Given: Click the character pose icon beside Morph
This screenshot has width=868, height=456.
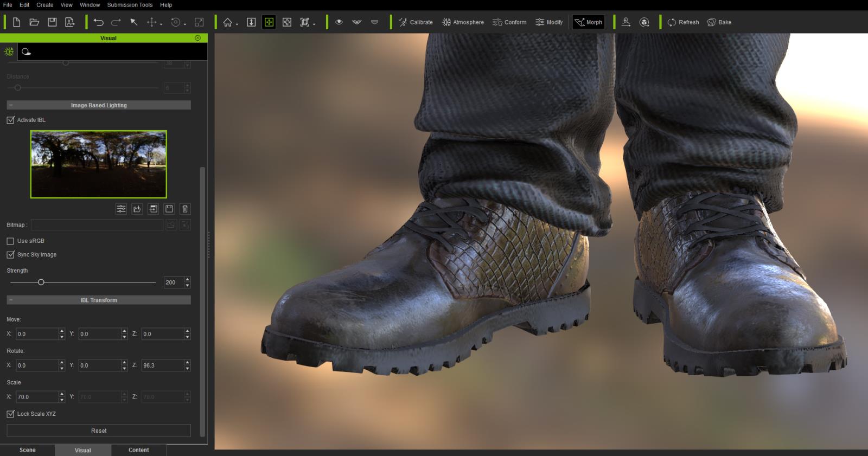Looking at the screenshot, I should 626,22.
